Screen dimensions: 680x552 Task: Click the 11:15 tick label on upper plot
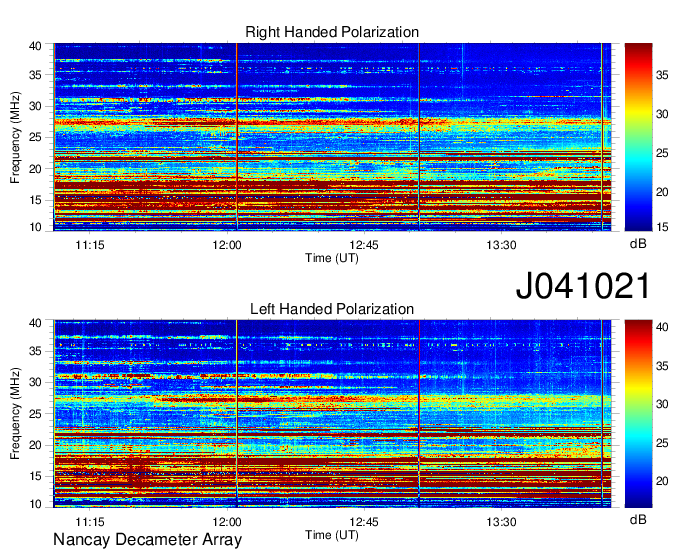click(x=90, y=245)
